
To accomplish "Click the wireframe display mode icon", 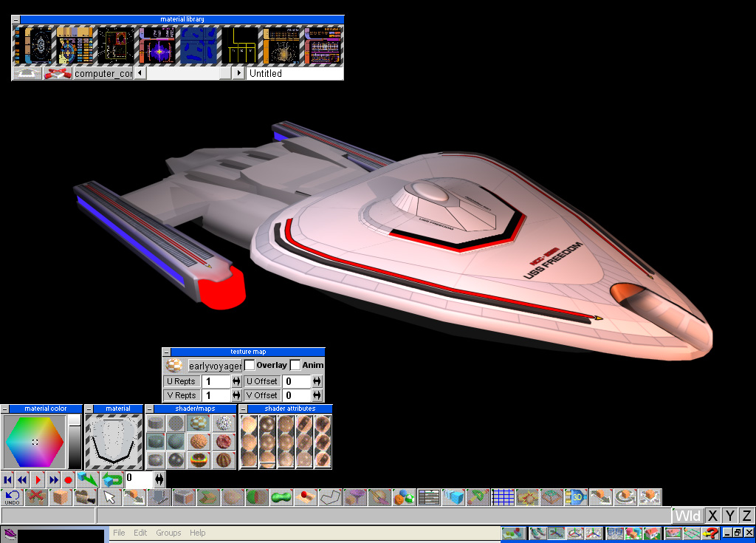I will click(x=615, y=533).
